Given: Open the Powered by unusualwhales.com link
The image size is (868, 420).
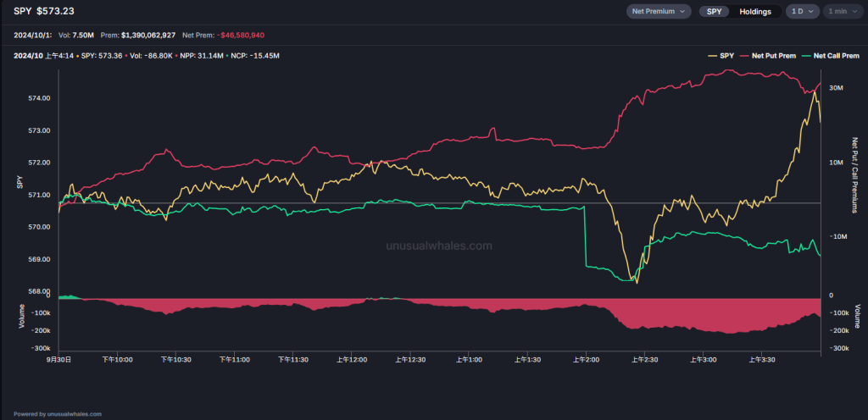Looking at the screenshot, I should coord(58,414).
